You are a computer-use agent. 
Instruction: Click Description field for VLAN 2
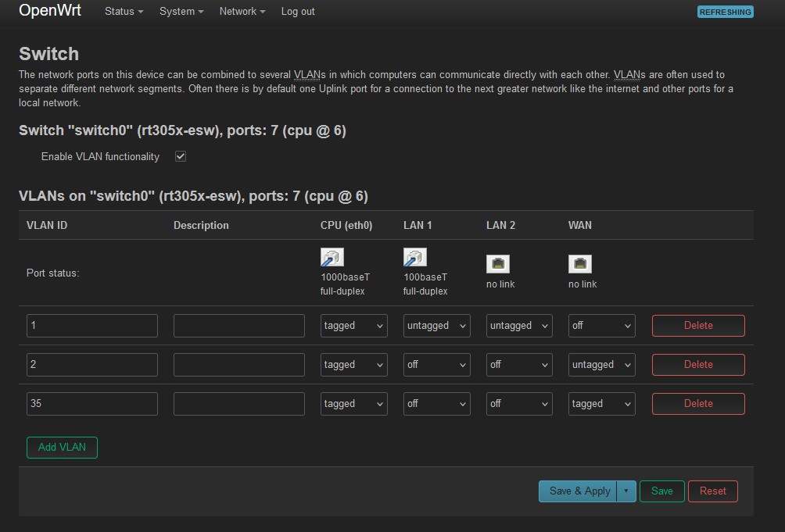point(238,365)
